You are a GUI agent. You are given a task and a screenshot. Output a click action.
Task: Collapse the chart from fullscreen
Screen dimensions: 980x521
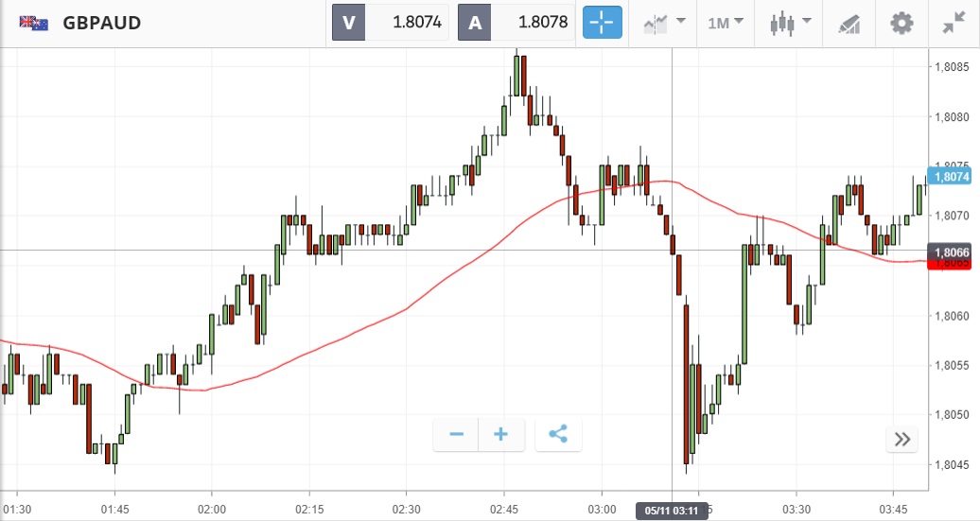(x=953, y=23)
